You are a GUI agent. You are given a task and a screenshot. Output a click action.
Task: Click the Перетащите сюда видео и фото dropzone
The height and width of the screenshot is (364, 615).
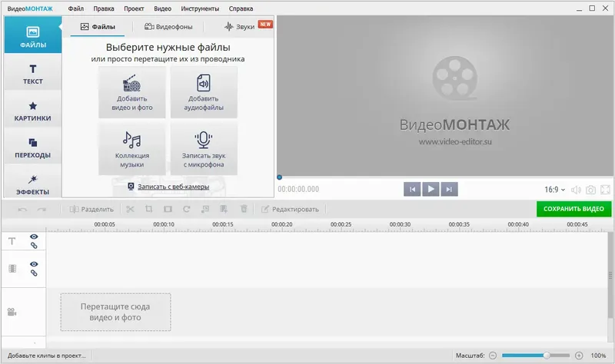click(116, 312)
